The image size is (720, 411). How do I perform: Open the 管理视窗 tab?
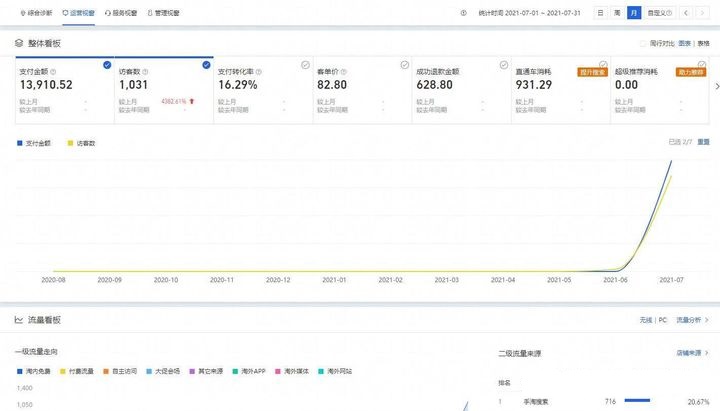coord(163,13)
